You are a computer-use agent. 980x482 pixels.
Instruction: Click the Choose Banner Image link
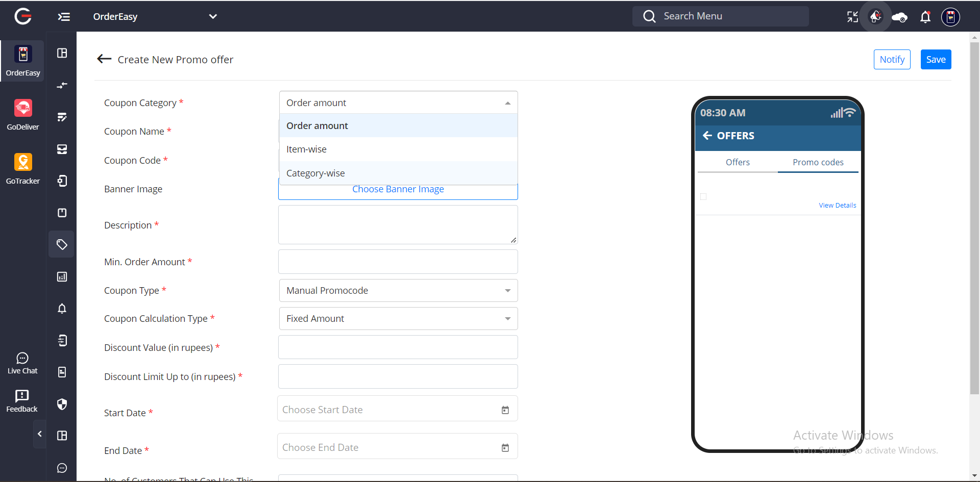pyautogui.click(x=398, y=189)
